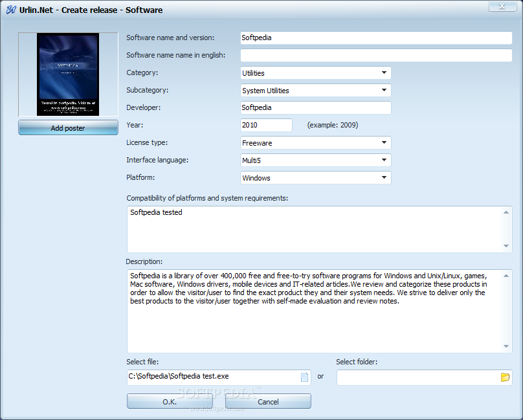Open the Platform dropdown
523x420 pixels.
pos(315,178)
